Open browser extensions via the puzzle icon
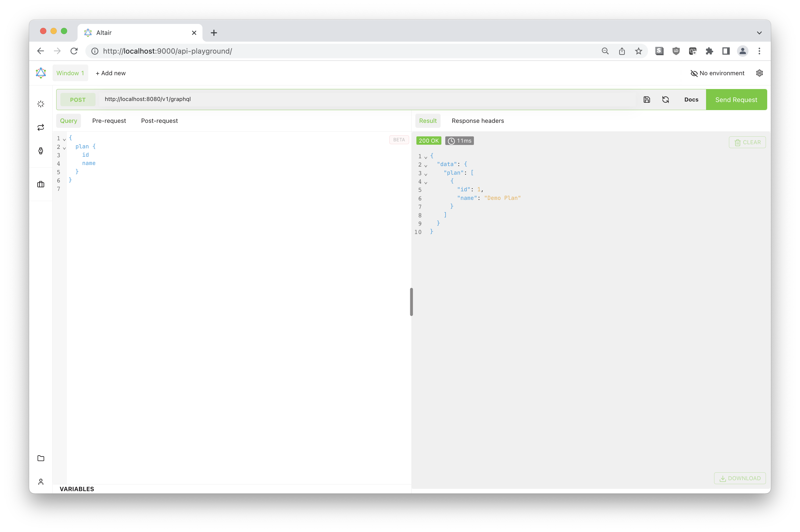800x532 pixels. click(x=709, y=51)
